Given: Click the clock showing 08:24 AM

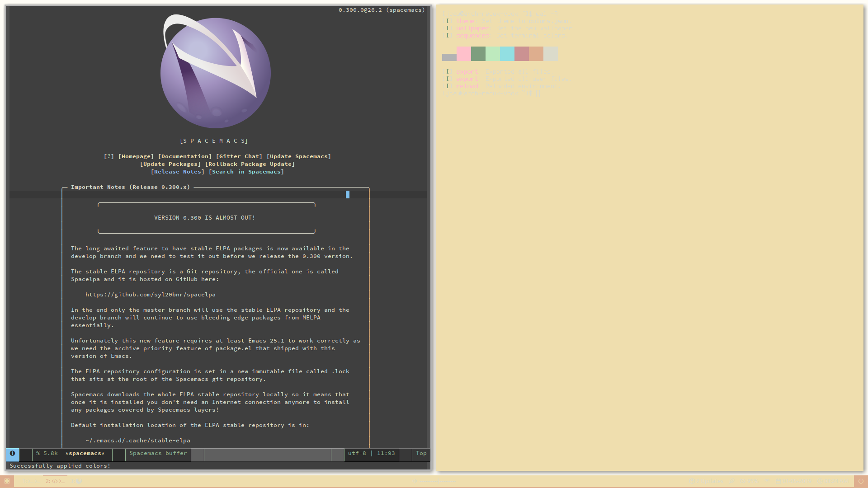Looking at the screenshot, I should (833, 481).
